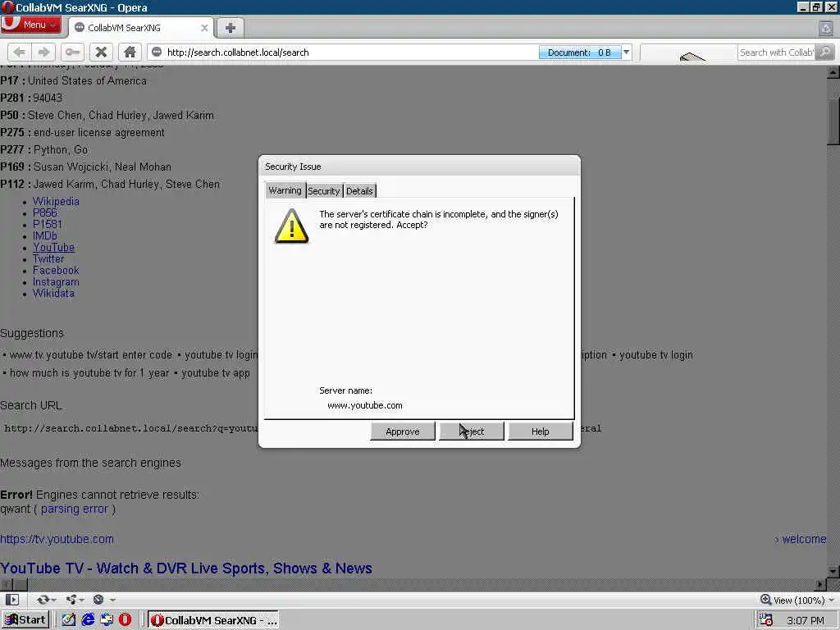Viewport: 840px width, 630px height.
Task: Open Help for the Security Issue dialog
Action: pyautogui.click(x=540, y=431)
